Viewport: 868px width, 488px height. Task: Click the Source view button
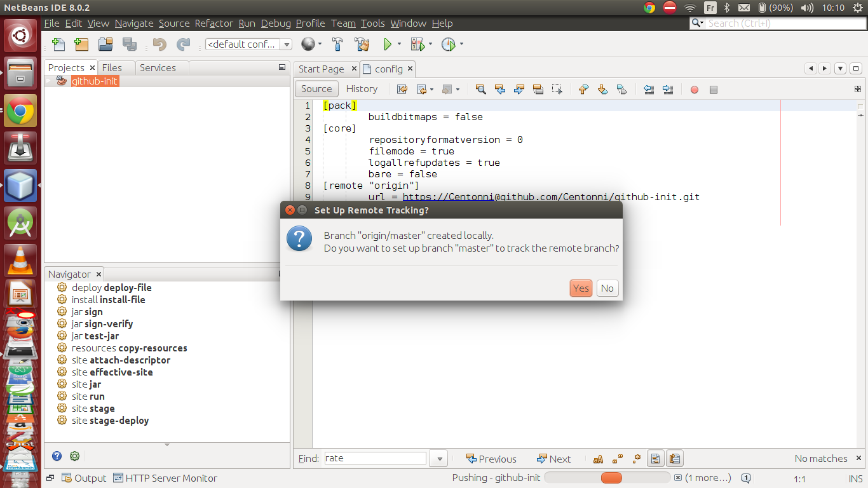(316, 89)
